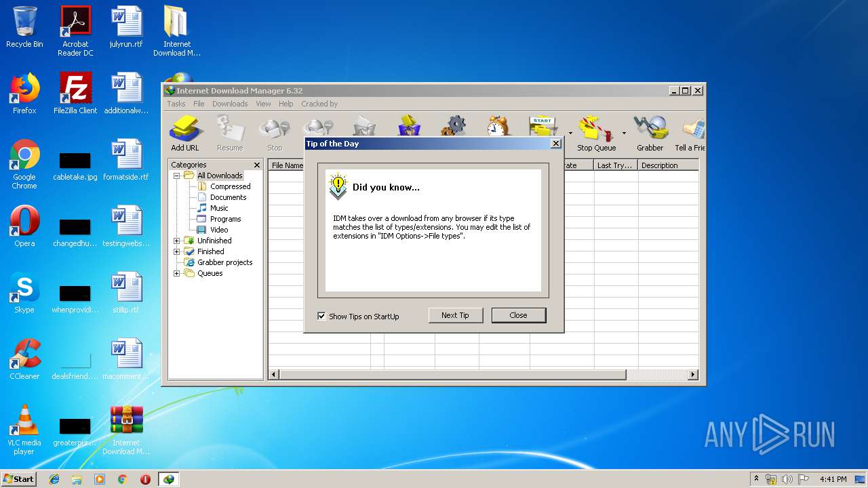This screenshot has width=868, height=488.
Task: Open Options via the gear icon
Action: coord(454,127)
